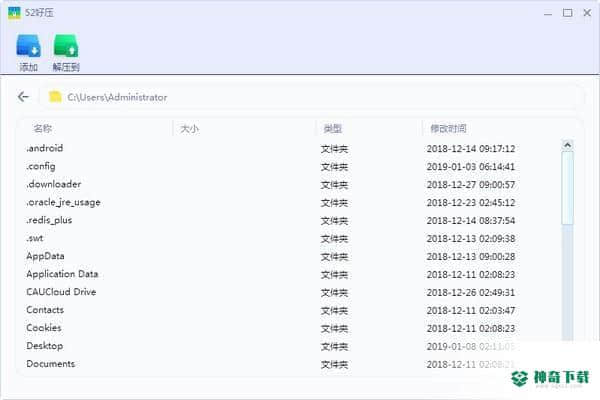The image size is (600, 400).
Task: Click the scrollbar up arrow
Action: coord(567,145)
